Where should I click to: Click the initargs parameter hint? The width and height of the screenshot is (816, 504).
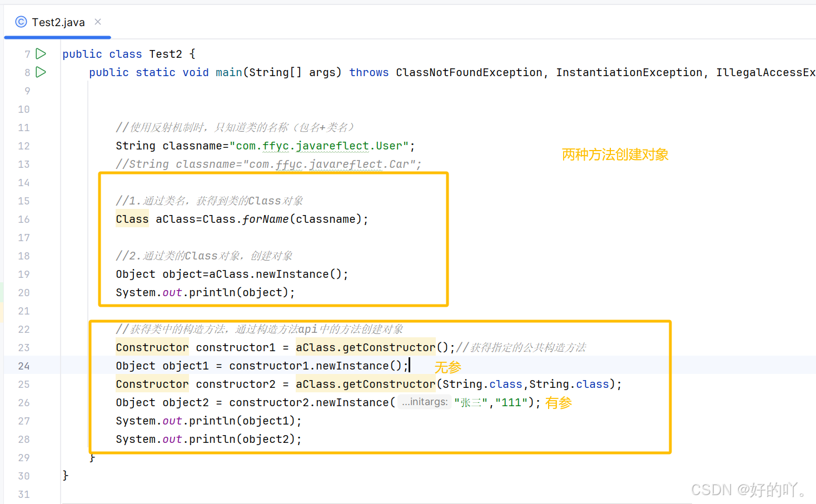tap(425, 402)
